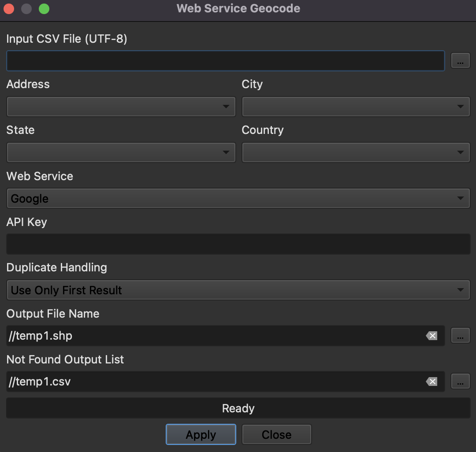This screenshot has width=476, height=452.
Task: Open the Duplicate Handling options
Action: coord(238,290)
